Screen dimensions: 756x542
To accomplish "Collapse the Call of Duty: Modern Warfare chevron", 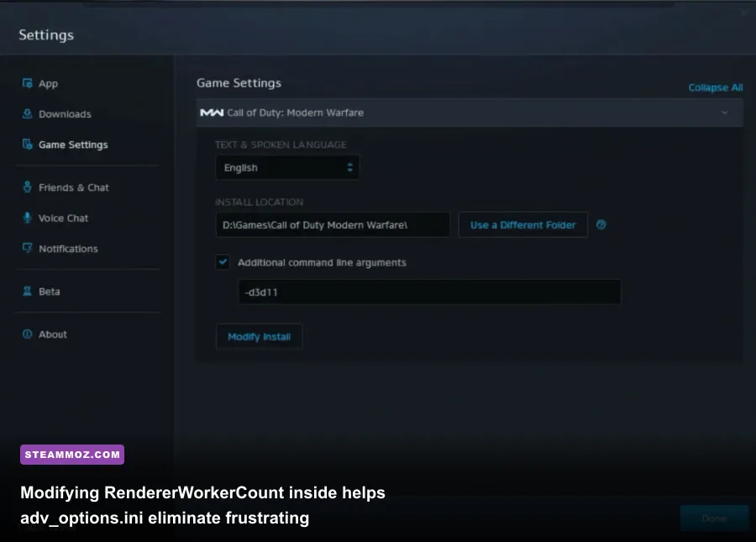I will pos(724,113).
